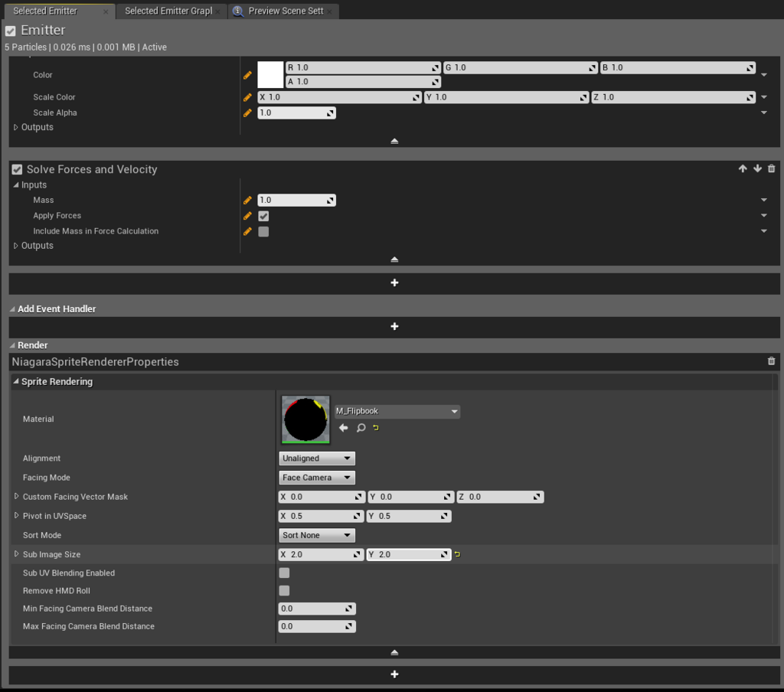Open the Facing Mode dropdown
This screenshot has height=692, width=784.
pos(316,478)
